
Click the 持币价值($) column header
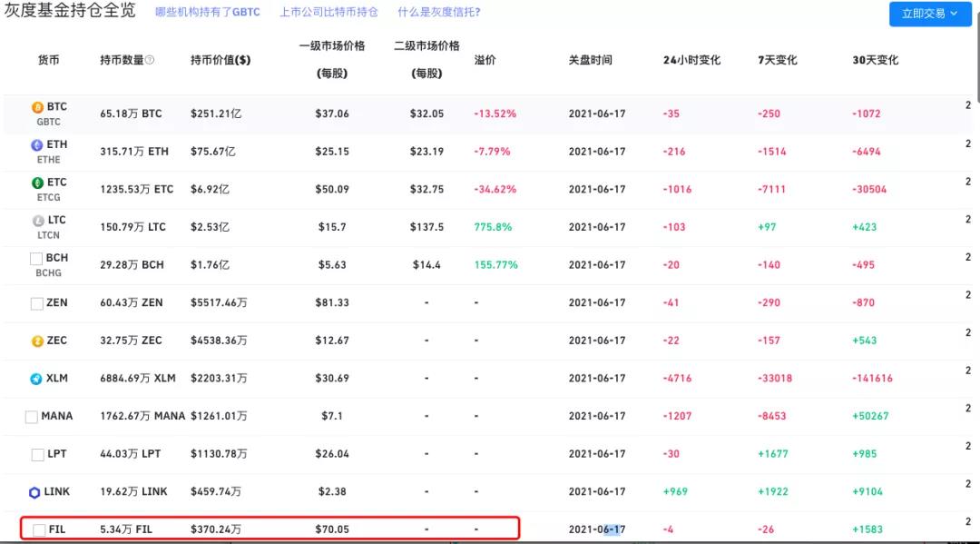(x=220, y=60)
